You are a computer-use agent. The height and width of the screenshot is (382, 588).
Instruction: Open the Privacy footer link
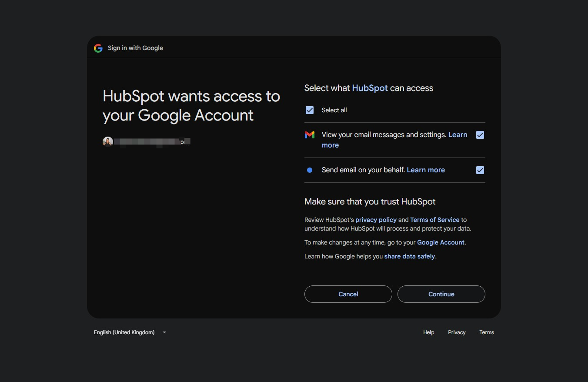[x=457, y=332]
